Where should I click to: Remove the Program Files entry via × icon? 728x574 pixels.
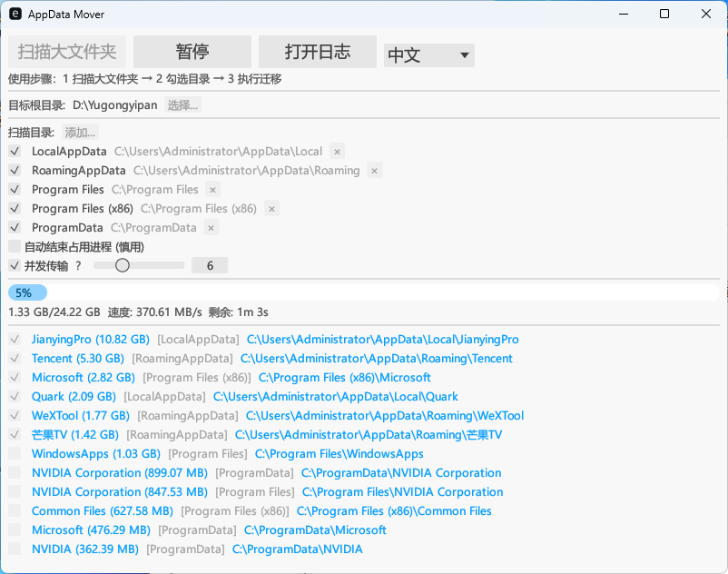(212, 189)
